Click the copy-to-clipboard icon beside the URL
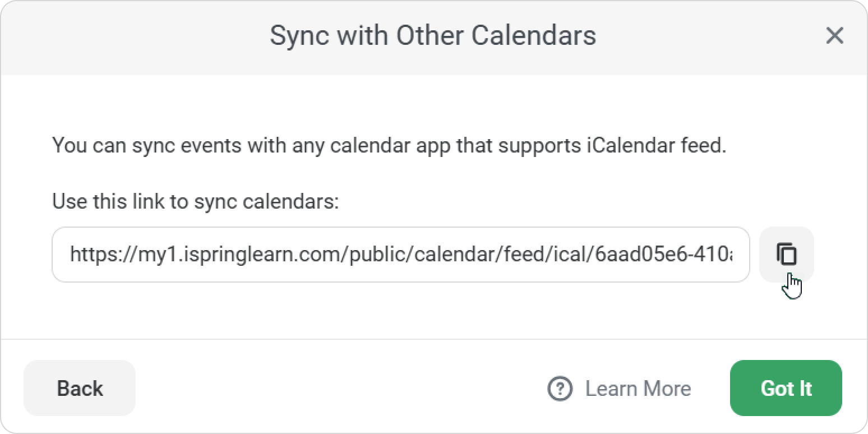Screen dimensions: 868x434 pos(786,254)
